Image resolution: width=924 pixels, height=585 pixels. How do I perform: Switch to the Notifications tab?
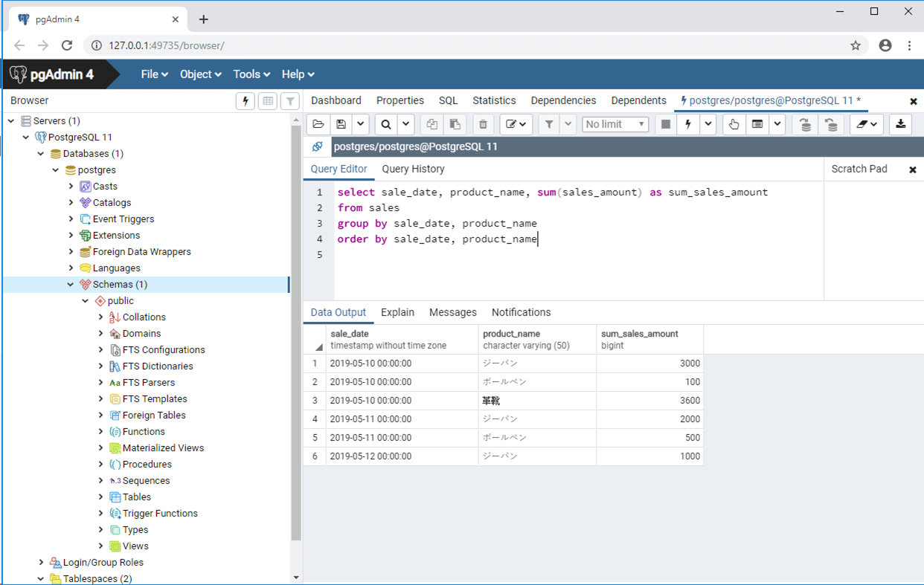[x=521, y=312]
